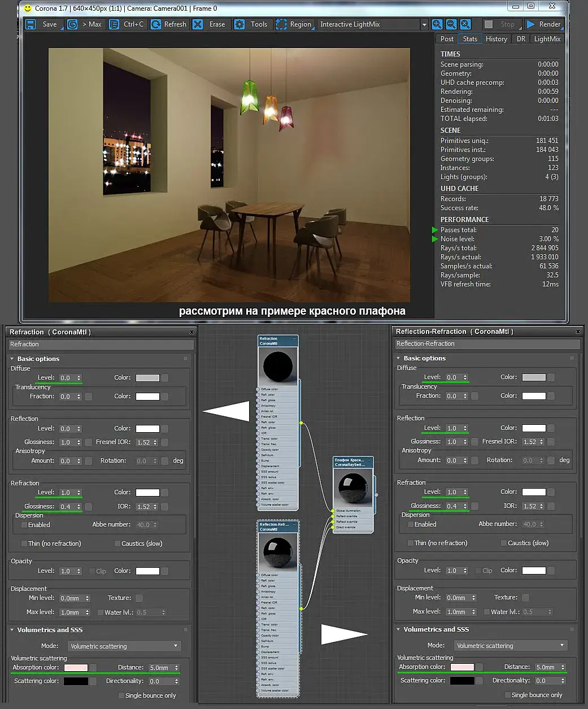Collapse Volumetrics and SSS rollout in the Refraction panel
This screenshot has width=588, height=709.
tap(12, 630)
